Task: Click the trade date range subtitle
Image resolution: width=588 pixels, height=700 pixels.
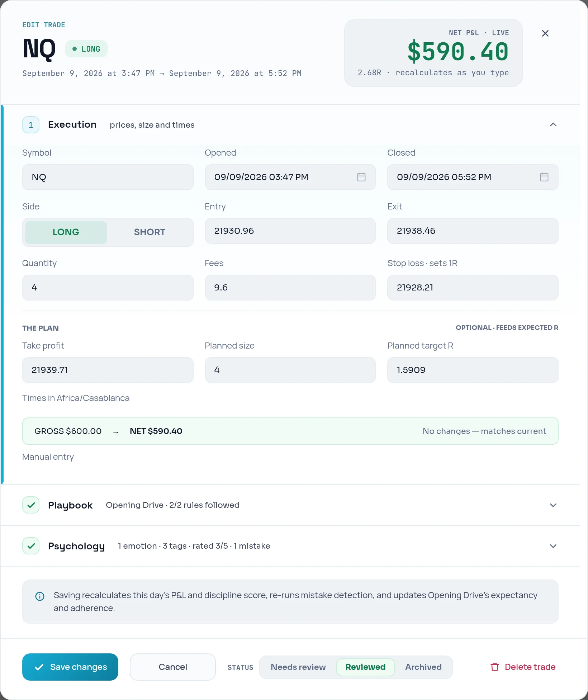Action: pyautogui.click(x=162, y=74)
